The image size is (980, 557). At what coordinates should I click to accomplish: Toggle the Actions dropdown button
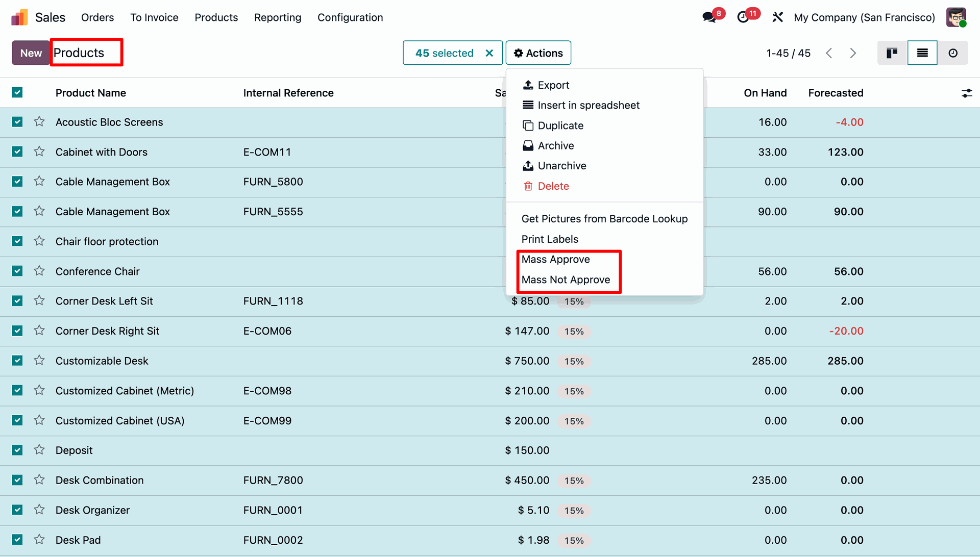click(538, 53)
